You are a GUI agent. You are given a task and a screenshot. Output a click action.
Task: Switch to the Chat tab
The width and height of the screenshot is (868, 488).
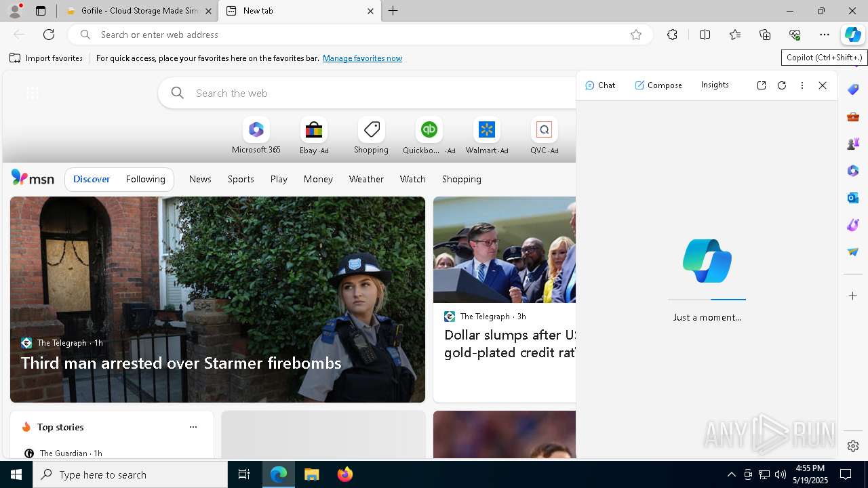pos(600,85)
